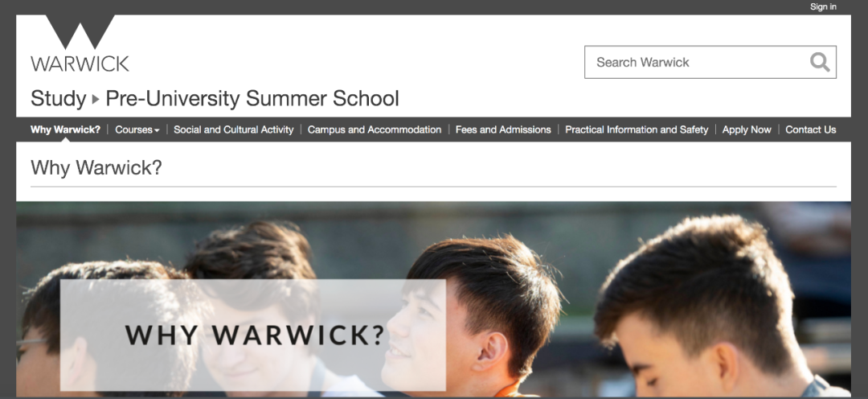Screen dimensions: 868x399
Task: Click the Study breadcrumb link
Action: tap(58, 99)
